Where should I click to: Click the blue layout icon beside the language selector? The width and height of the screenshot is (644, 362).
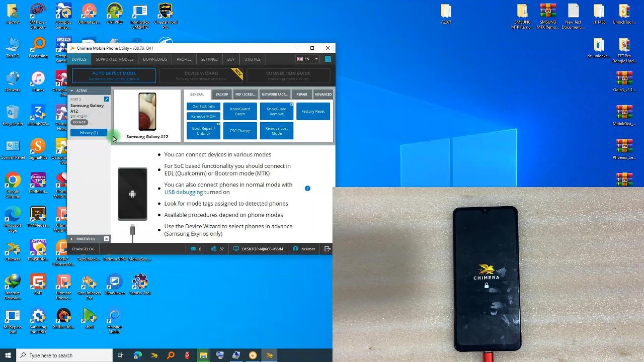click(328, 59)
